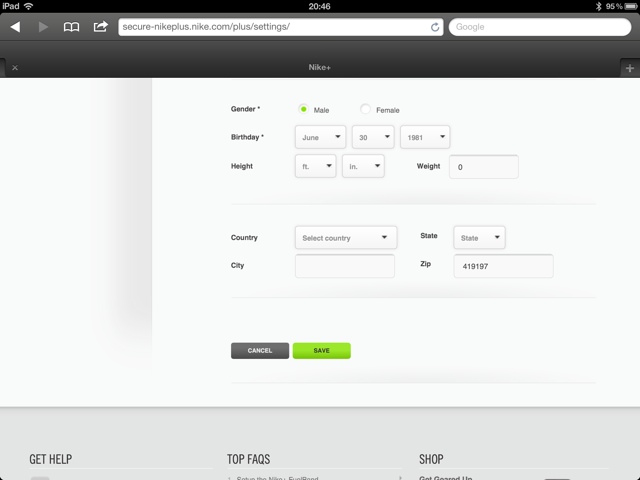
Task: Tap the share icon in the toolbar
Action: click(100, 27)
